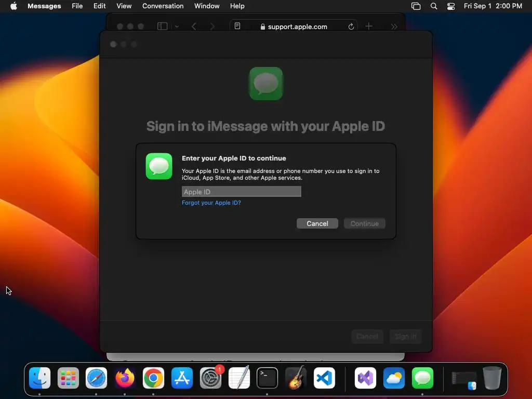Open Visual Studio purple dock icon
532x399 pixels.
pos(365,378)
